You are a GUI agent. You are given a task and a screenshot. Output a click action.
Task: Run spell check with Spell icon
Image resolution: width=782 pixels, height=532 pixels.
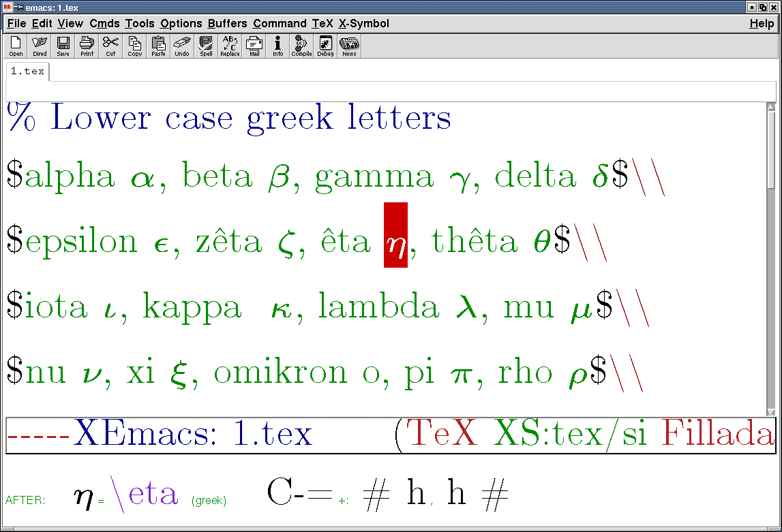pos(206,46)
